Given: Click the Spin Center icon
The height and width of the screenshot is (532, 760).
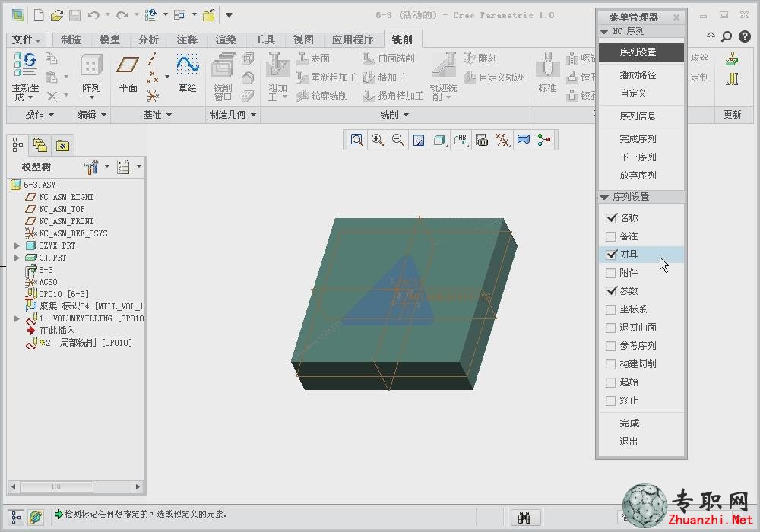Looking at the screenshot, I should 544,141.
